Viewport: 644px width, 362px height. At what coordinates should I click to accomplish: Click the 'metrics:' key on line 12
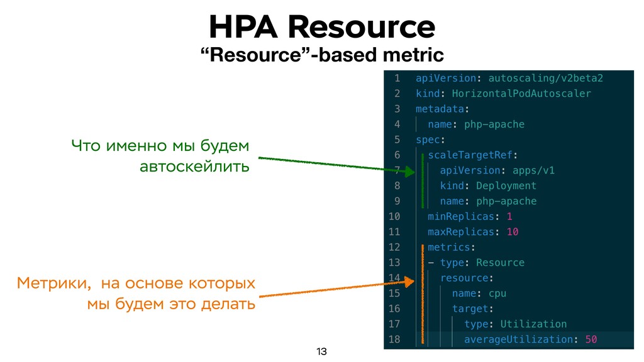(x=452, y=247)
